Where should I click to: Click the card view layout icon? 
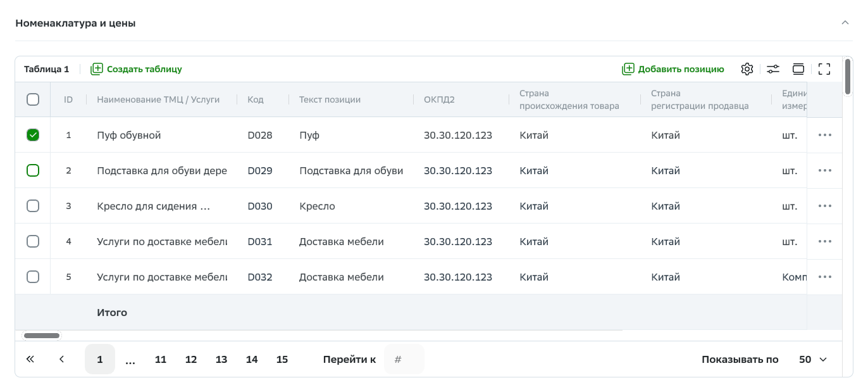coord(798,69)
